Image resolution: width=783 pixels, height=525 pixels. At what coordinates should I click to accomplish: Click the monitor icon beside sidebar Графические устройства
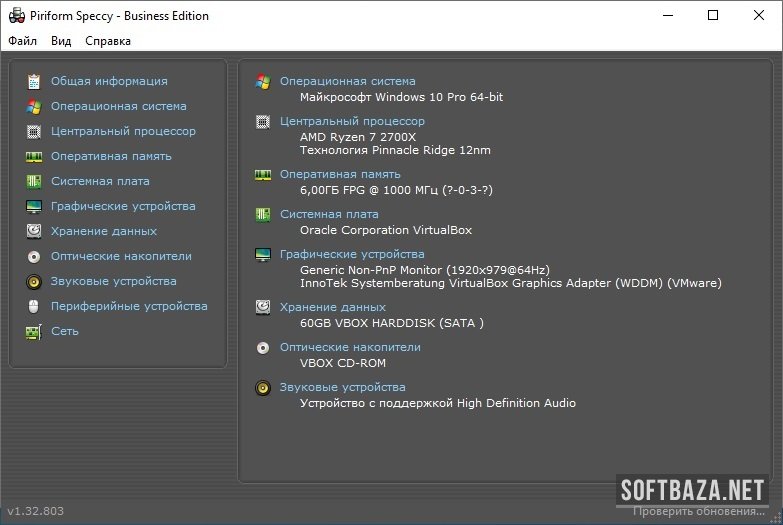[x=34, y=206]
